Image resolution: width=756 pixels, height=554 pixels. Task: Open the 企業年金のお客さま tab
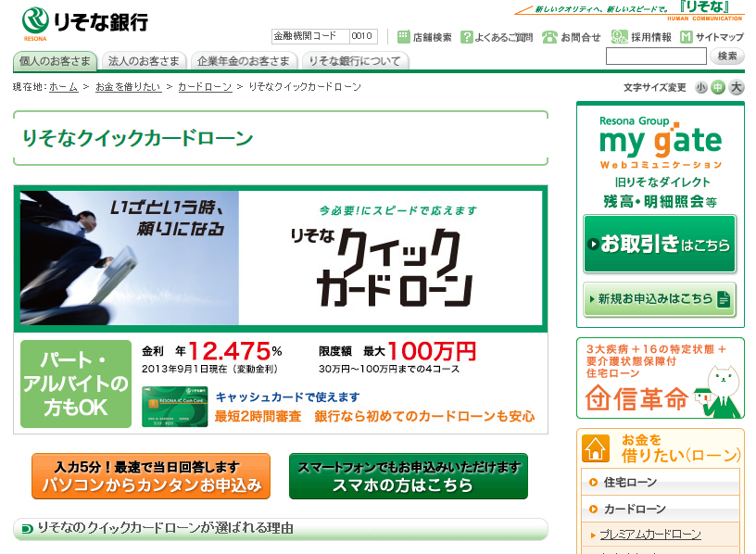pos(244,61)
